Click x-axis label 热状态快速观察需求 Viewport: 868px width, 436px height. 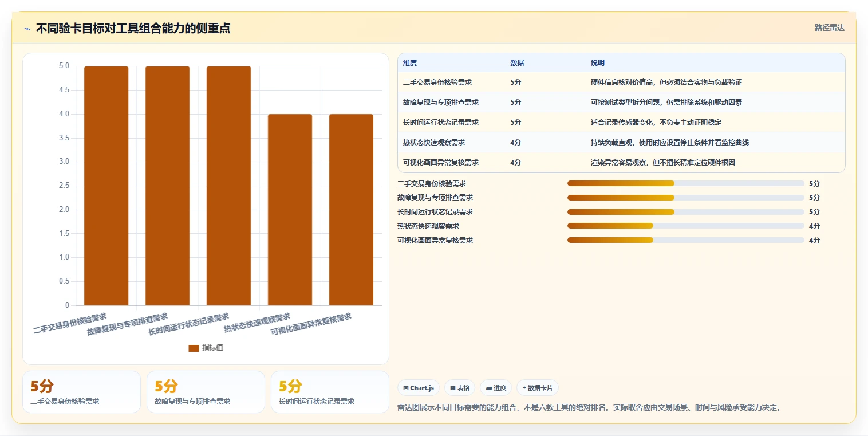click(257, 323)
